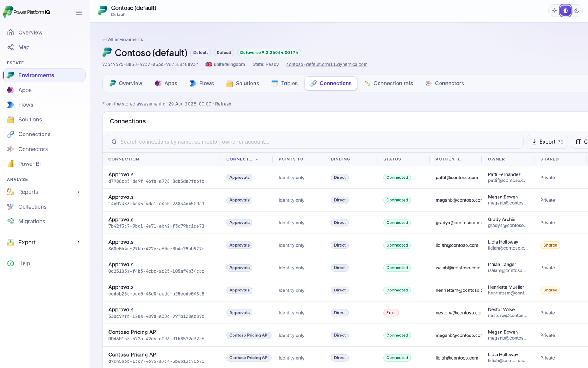
Task: Sort by the Owner column header
Action: tap(496, 159)
